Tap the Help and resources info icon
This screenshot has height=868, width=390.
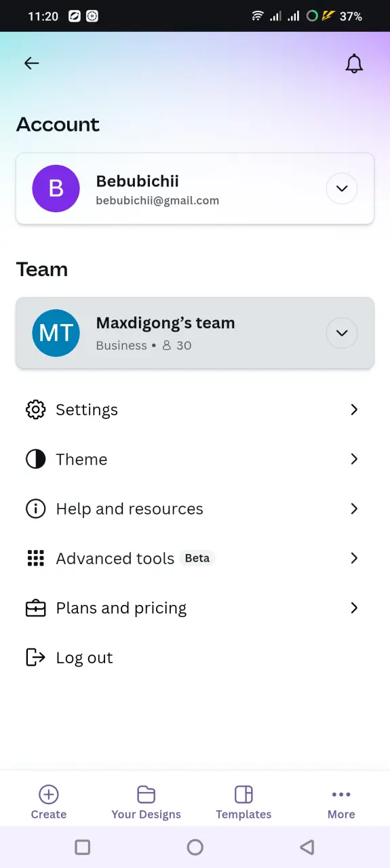point(35,509)
